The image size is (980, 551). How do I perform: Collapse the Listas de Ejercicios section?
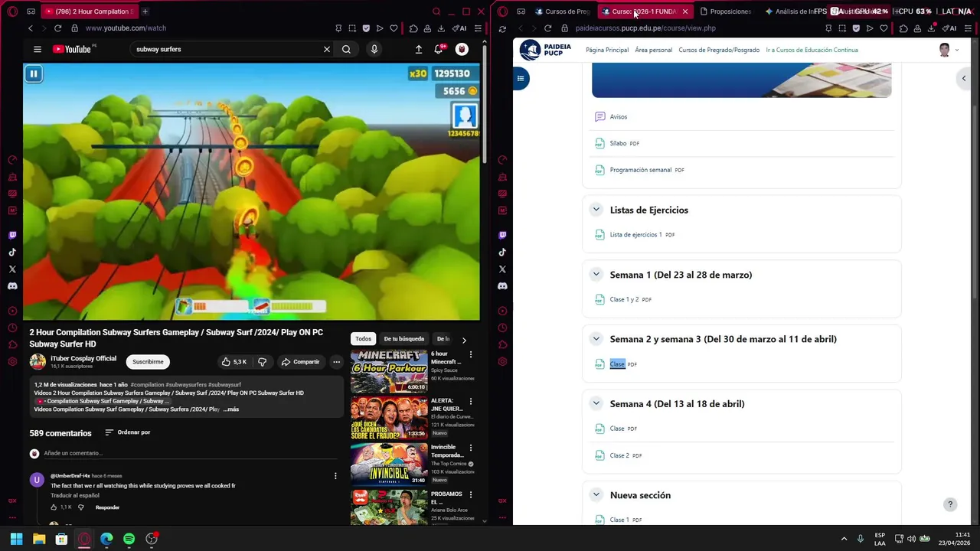click(596, 210)
